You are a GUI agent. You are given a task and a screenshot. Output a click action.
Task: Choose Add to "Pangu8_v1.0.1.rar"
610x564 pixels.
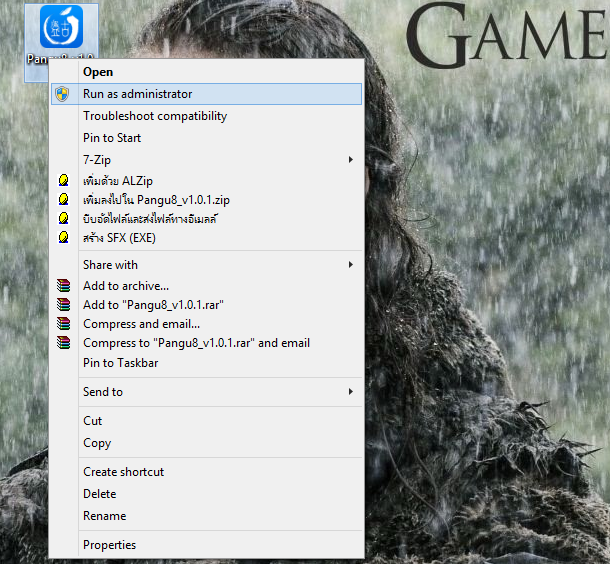pyautogui.click(x=207, y=305)
